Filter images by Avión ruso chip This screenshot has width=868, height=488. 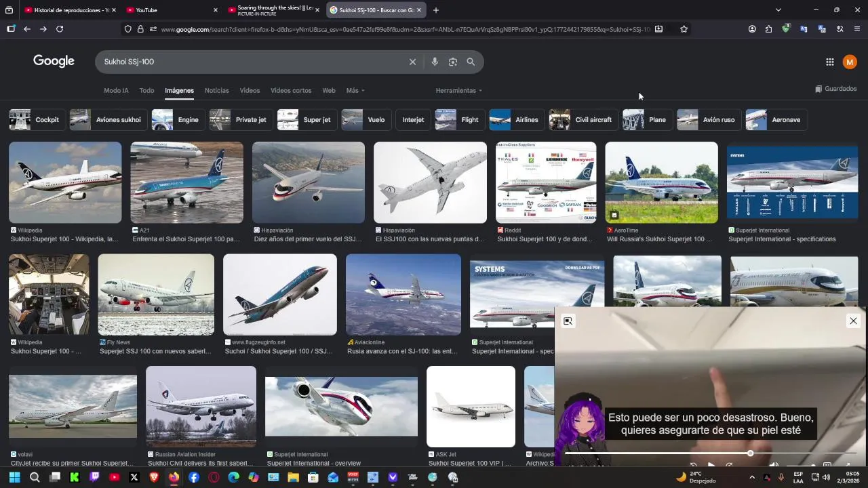pyautogui.click(x=708, y=120)
